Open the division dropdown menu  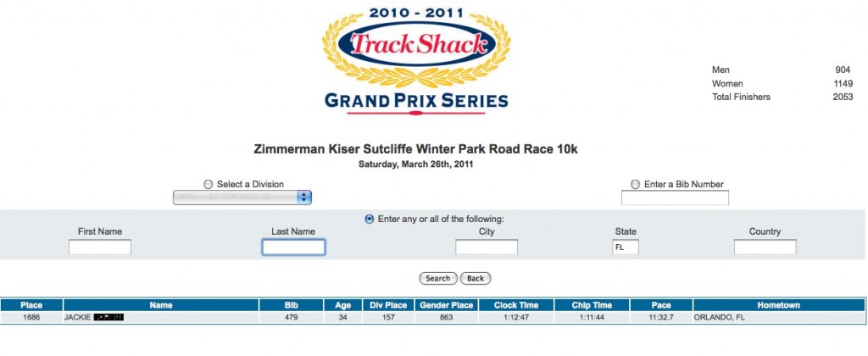coord(242,197)
